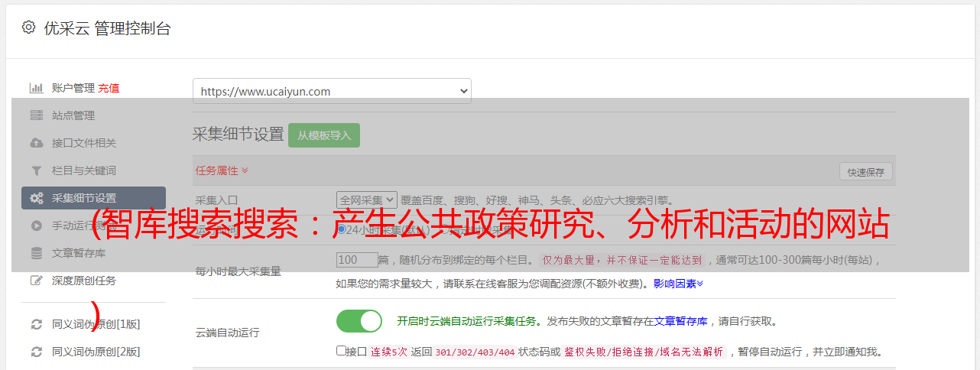The height and width of the screenshot is (370, 980).
Task: Collapse the 任务属性 section header
Action: pos(222,170)
